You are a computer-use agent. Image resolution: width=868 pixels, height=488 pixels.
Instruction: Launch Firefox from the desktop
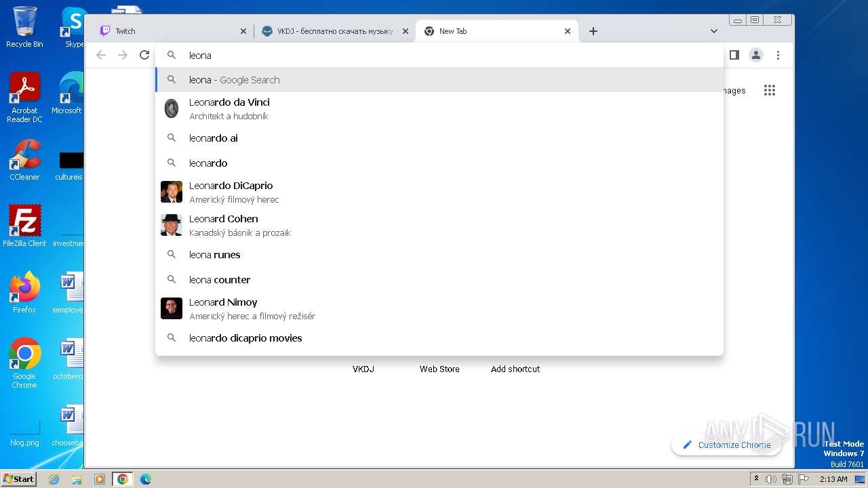click(24, 293)
